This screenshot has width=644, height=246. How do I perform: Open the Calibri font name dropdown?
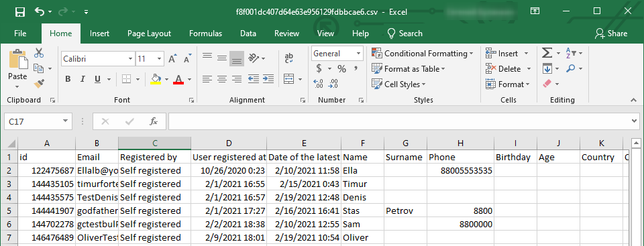130,59
